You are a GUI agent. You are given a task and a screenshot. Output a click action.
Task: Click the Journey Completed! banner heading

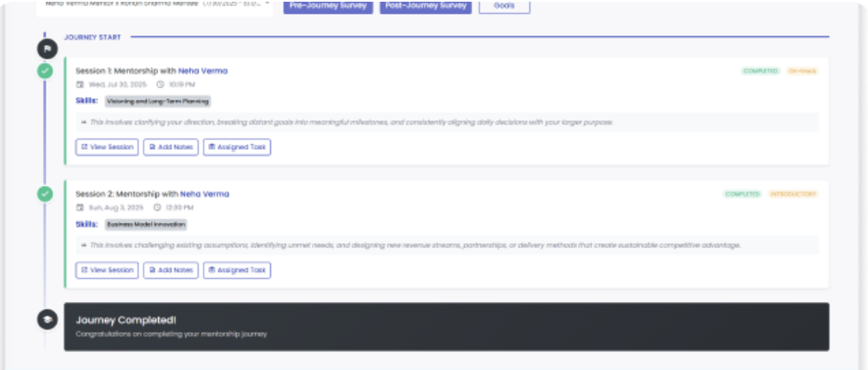click(125, 320)
